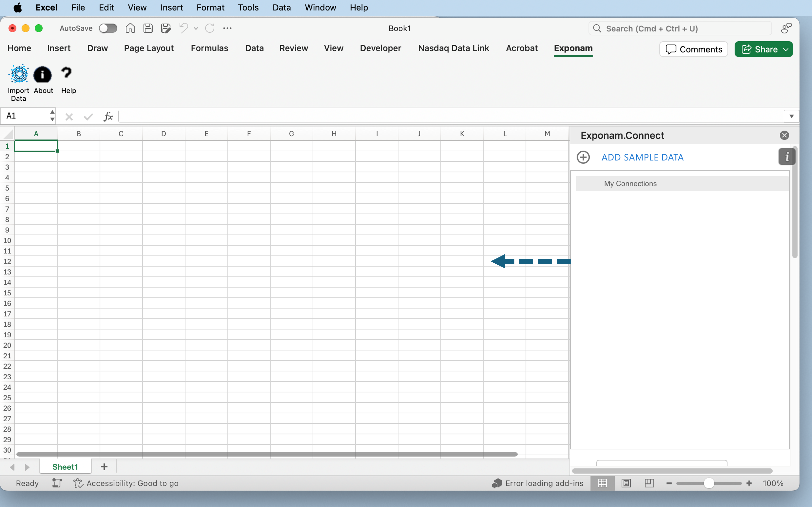Click the macro recording icon in status bar
Viewport: 812px width, 507px height.
[57, 483]
